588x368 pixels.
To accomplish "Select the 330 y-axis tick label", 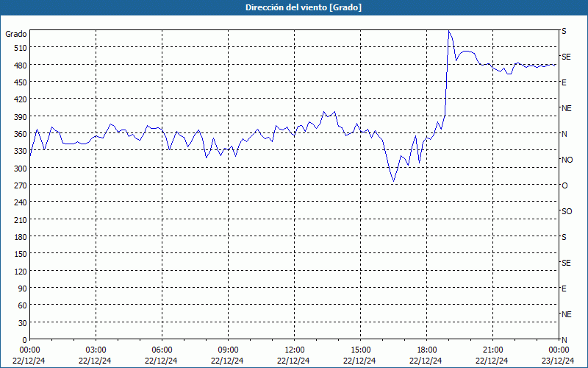I will 20,151.
